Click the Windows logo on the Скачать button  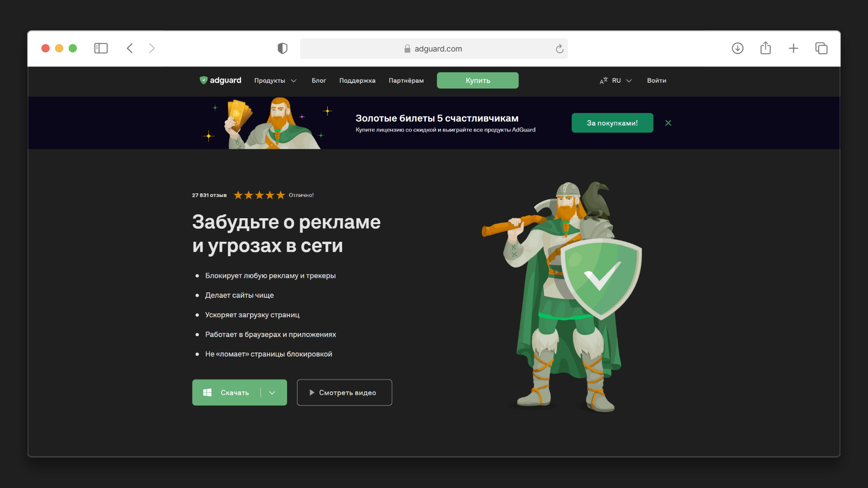click(208, 392)
